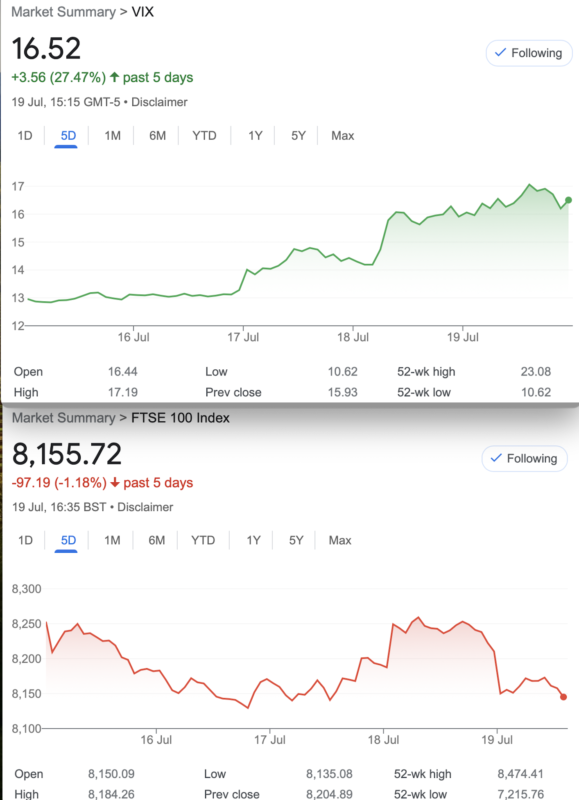Click the 18 Jul marker on VIX chart
The width and height of the screenshot is (579, 800).
pyautogui.click(x=353, y=337)
